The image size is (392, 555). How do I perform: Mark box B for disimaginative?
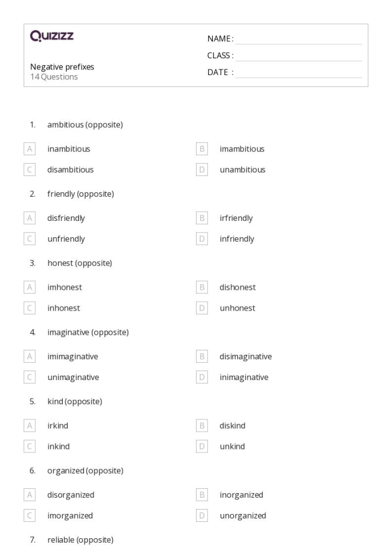(202, 356)
